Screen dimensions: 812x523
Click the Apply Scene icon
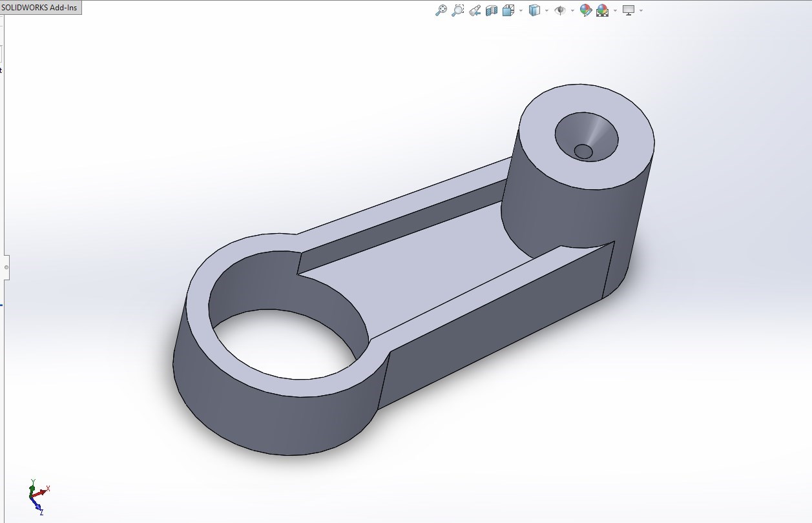pyautogui.click(x=603, y=10)
